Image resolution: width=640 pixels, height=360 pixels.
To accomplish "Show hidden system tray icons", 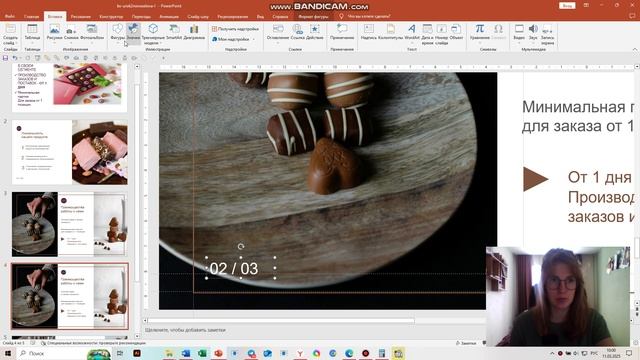I will click(552, 353).
